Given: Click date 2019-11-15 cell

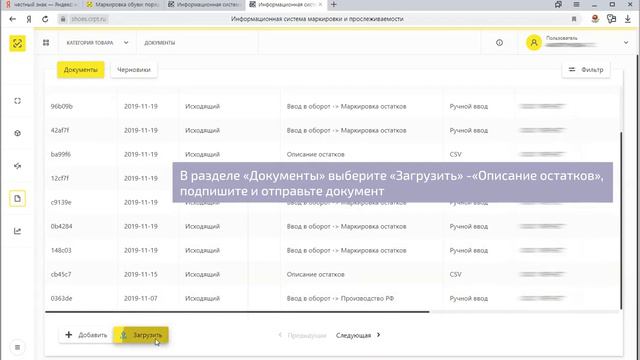Looking at the screenshot, I should 141,274.
